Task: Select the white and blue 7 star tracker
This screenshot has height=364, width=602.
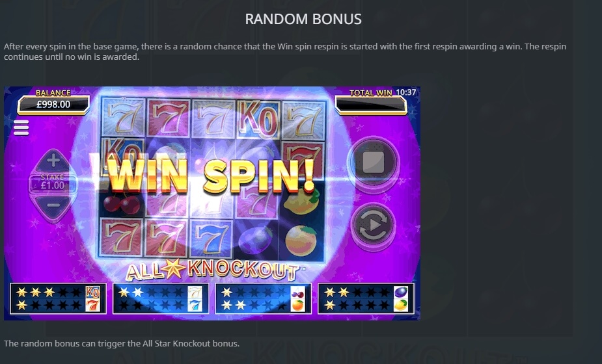Action: coord(161,298)
